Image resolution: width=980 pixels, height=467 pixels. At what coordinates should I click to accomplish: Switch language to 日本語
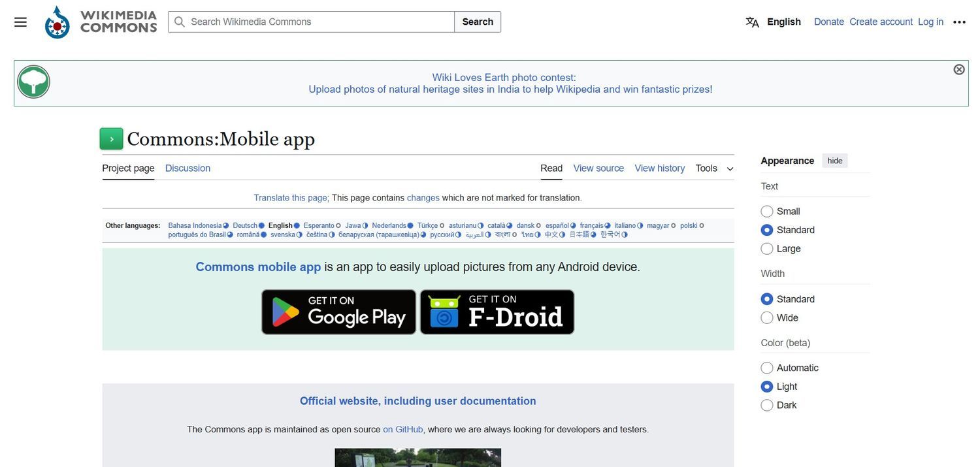(x=579, y=234)
